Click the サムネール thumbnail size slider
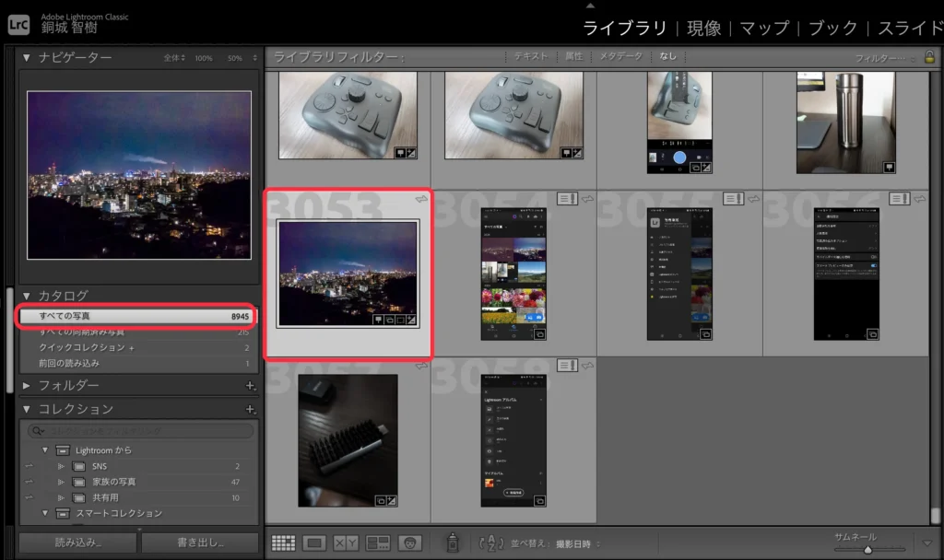Viewport: 944px width, 560px height. coord(867,550)
